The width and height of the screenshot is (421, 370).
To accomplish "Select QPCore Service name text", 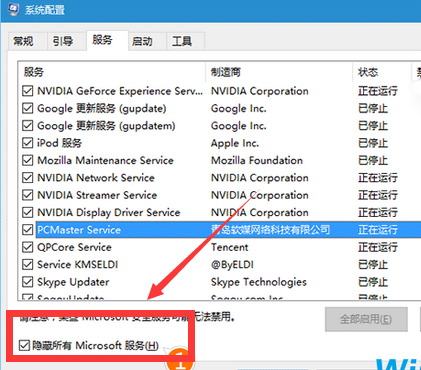I will [74, 247].
